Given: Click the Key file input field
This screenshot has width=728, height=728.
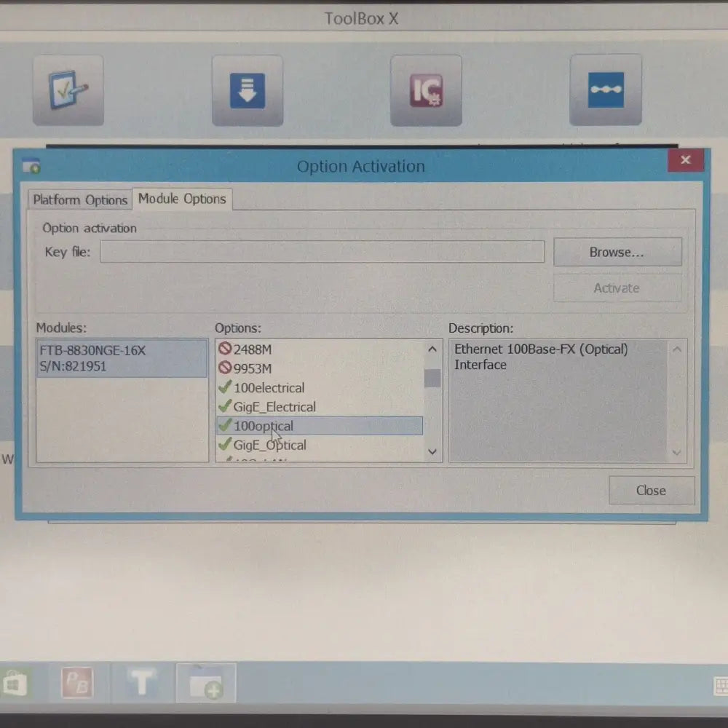Looking at the screenshot, I should tap(322, 253).
